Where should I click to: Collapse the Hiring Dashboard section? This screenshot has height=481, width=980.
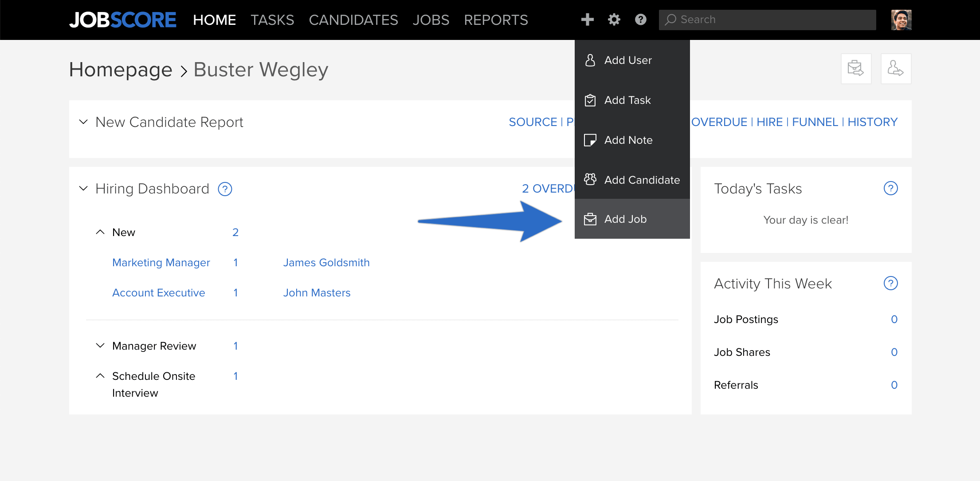(x=83, y=188)
